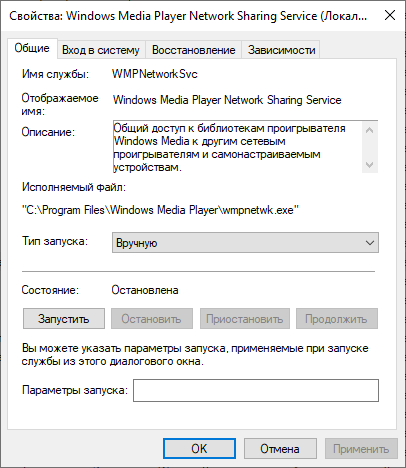Click the executable path wmpnetwk.exe text

160,210
